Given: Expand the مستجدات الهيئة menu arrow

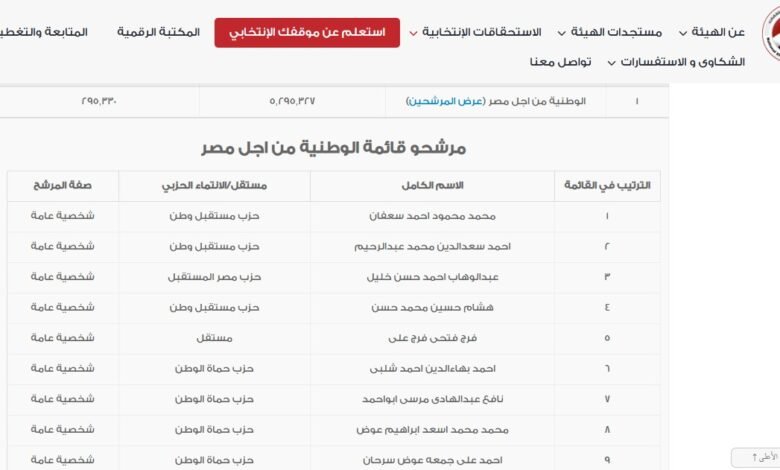Looking at the screenshot, I should pos(561,33).
